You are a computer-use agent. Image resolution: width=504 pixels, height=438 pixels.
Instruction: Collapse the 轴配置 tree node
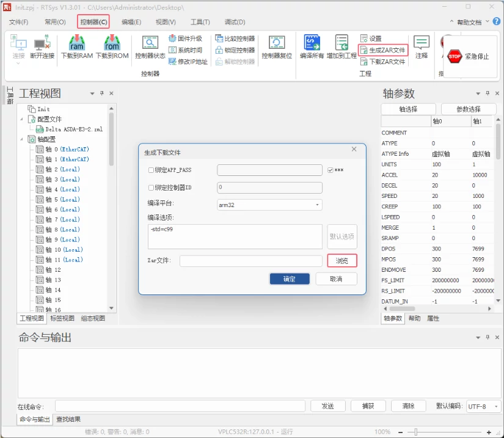(23, 139)
